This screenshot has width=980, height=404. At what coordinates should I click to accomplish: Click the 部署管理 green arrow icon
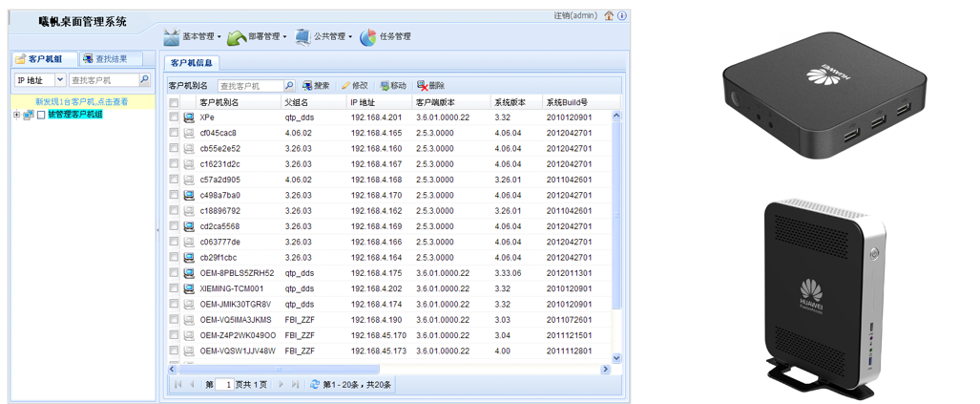coord(237,37)
